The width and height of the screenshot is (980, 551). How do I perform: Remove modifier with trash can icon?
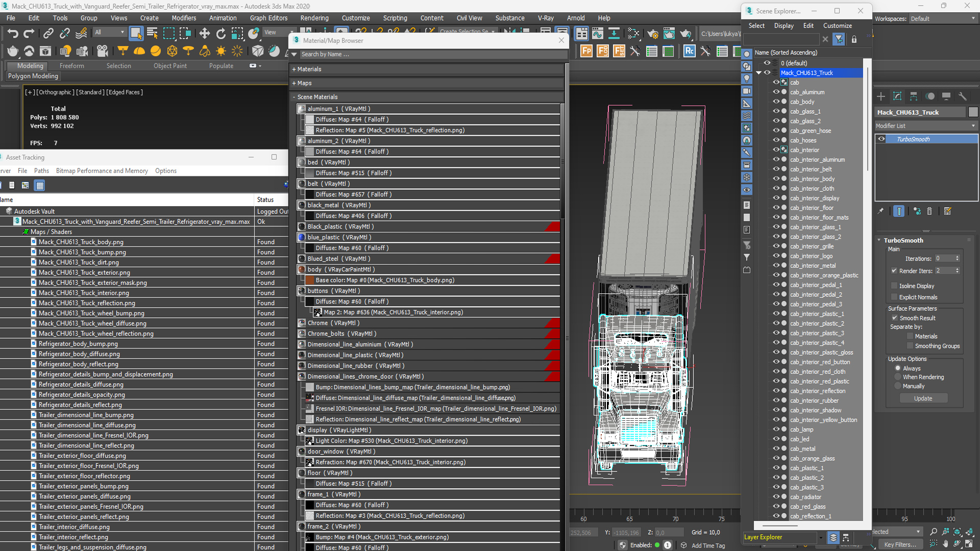click(929, 211)
